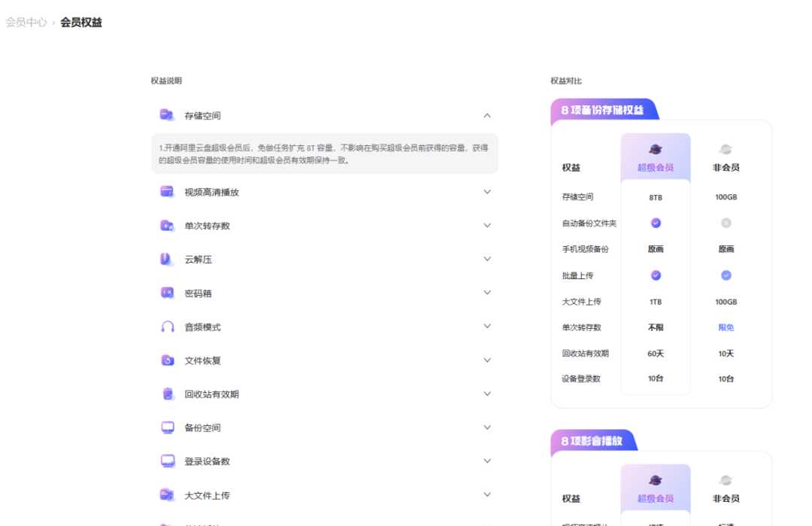Image resolution: width=812 pixels, height=526 pixels.
Task: Click the 登录设备数 monitor icon
Action: (167, 461)
